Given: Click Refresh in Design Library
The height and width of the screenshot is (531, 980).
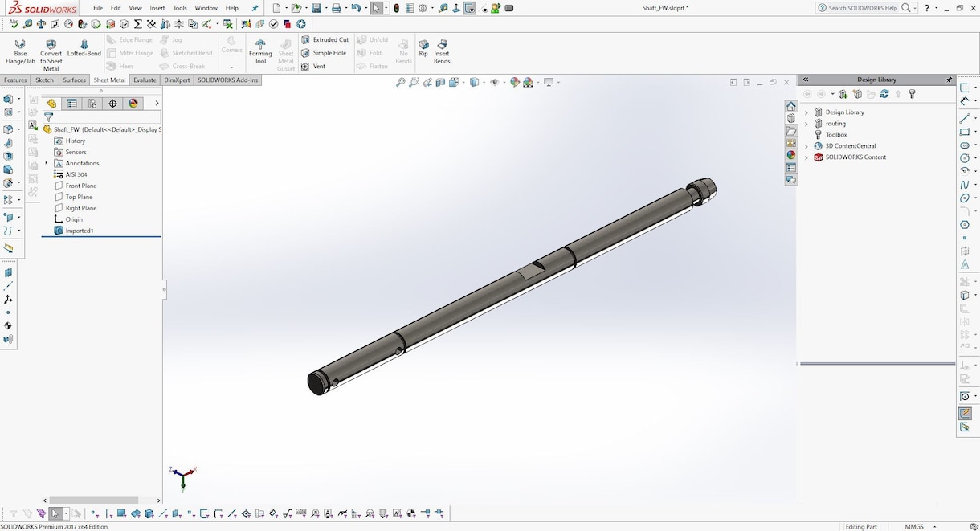Looking at the screenshot, I should (x=884, y=94).
